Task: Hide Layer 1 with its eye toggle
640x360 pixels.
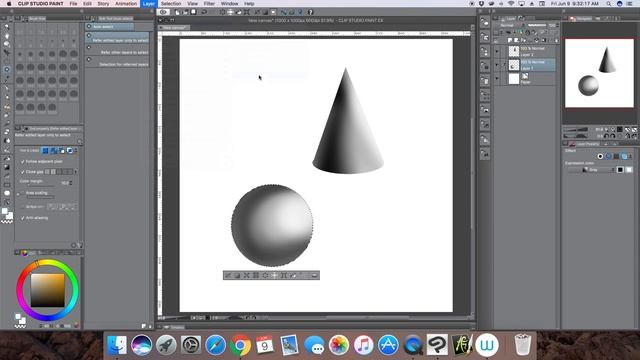Action: click(497, 65)
